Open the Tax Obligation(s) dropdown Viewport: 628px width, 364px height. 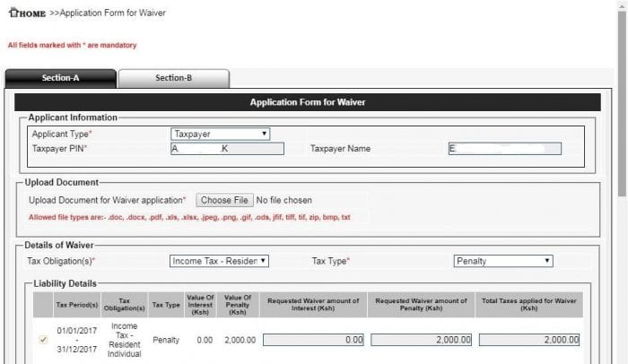coord(220,261)
